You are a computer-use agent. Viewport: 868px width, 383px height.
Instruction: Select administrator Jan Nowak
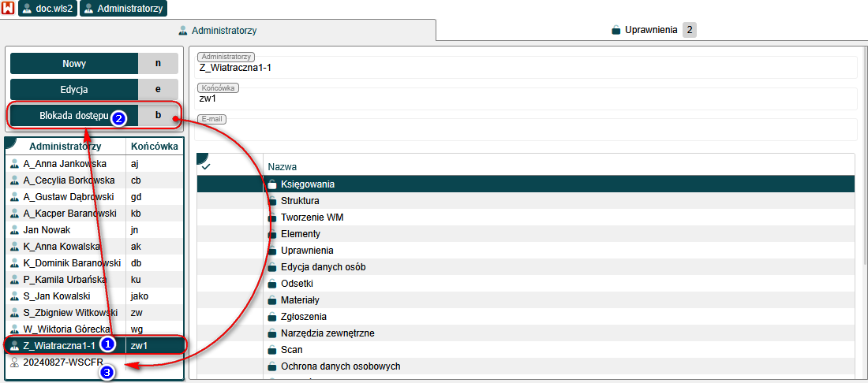coord(94,230)
